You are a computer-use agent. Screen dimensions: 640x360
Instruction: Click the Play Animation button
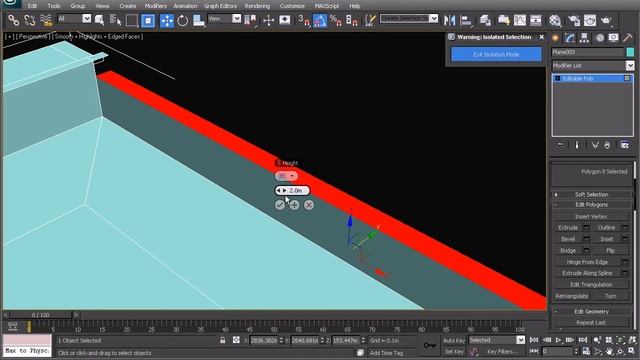[558, 340]
